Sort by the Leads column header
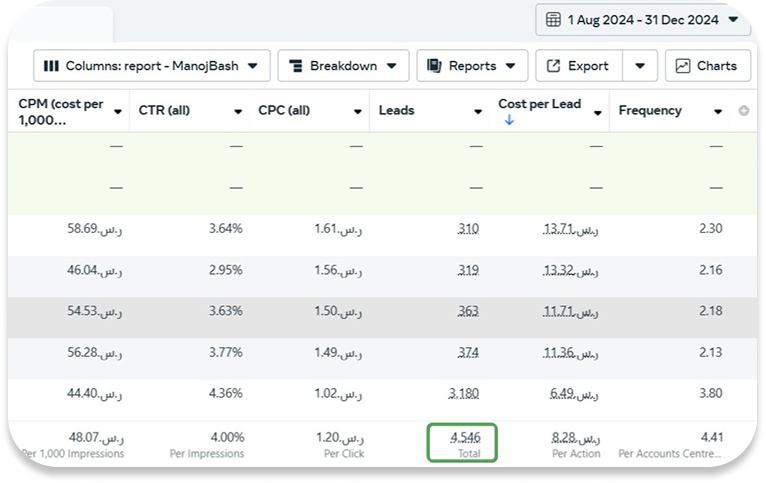 pyautogui.click(x=397, y=110)
